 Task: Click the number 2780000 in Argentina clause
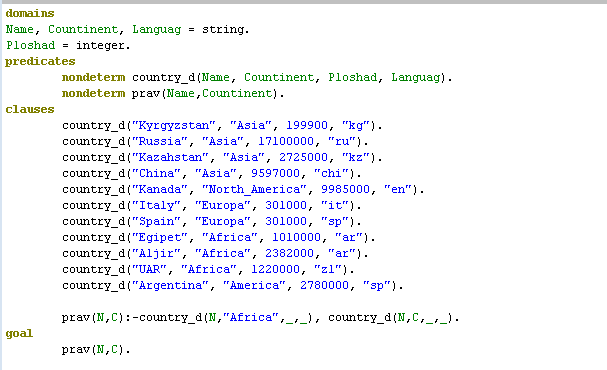(324, 286)
